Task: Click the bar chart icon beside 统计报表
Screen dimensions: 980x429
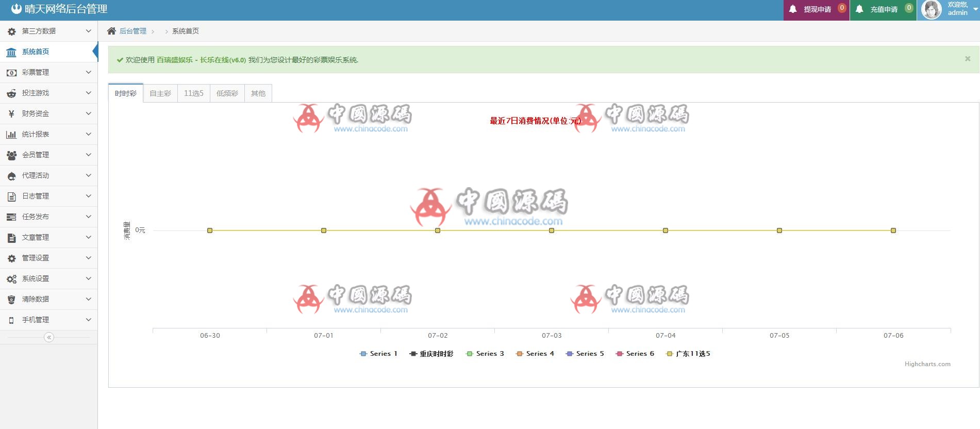Action: click(11, 135)
